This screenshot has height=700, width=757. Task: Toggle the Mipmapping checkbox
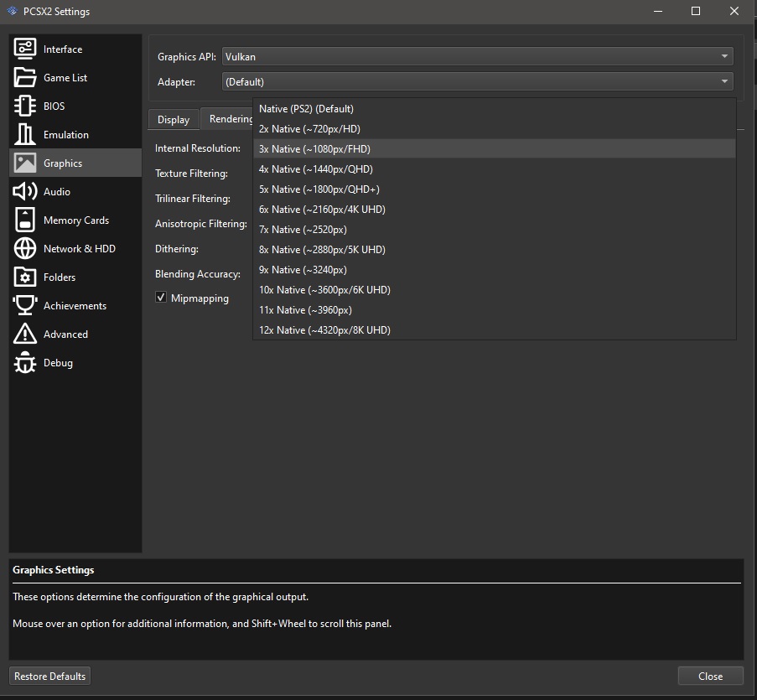pyautogui.click(x=161, y=297)
